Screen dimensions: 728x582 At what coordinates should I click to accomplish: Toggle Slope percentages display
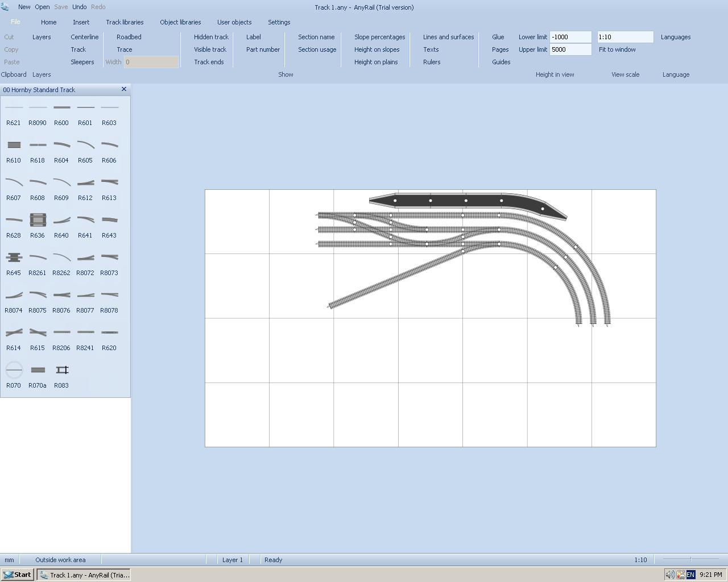click(379, 37)
